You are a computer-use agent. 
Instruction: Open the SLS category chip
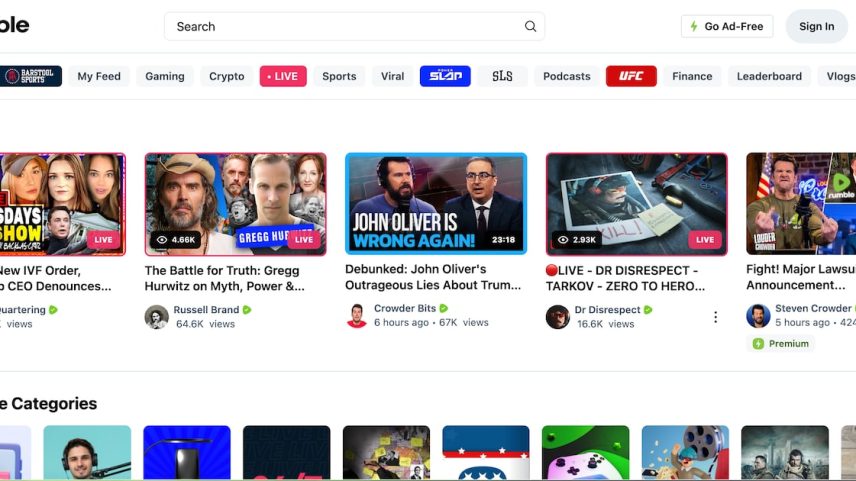pos(502,76)
